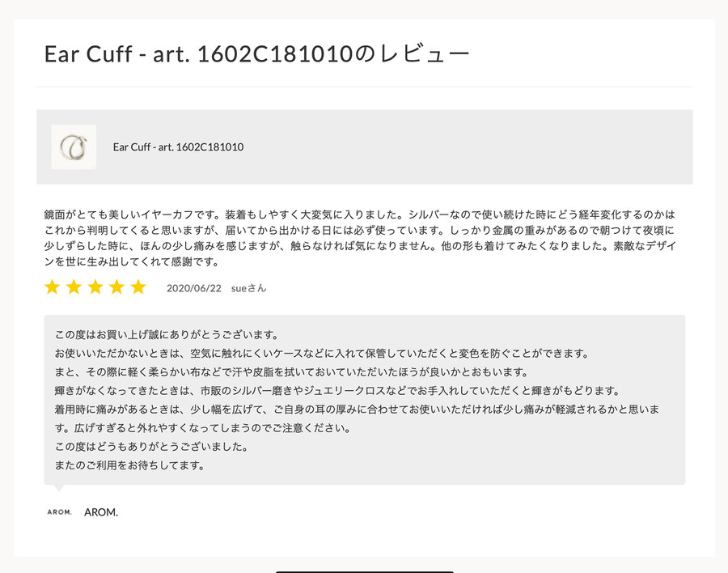The height and width of the screenshot is (573, 728).
Task: Click the reply line starting 輝きがなくなってきたときは
Action: [x=337, y=391]
